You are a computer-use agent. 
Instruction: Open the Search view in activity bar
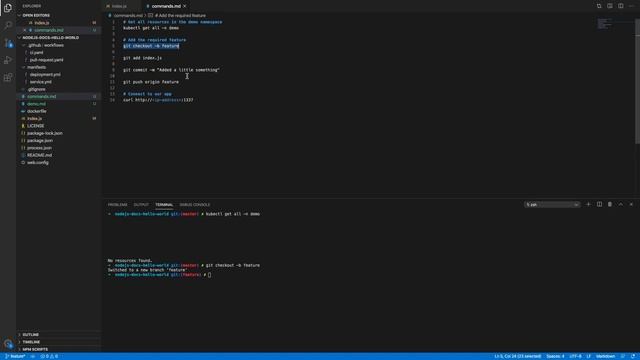coord(8,25)
